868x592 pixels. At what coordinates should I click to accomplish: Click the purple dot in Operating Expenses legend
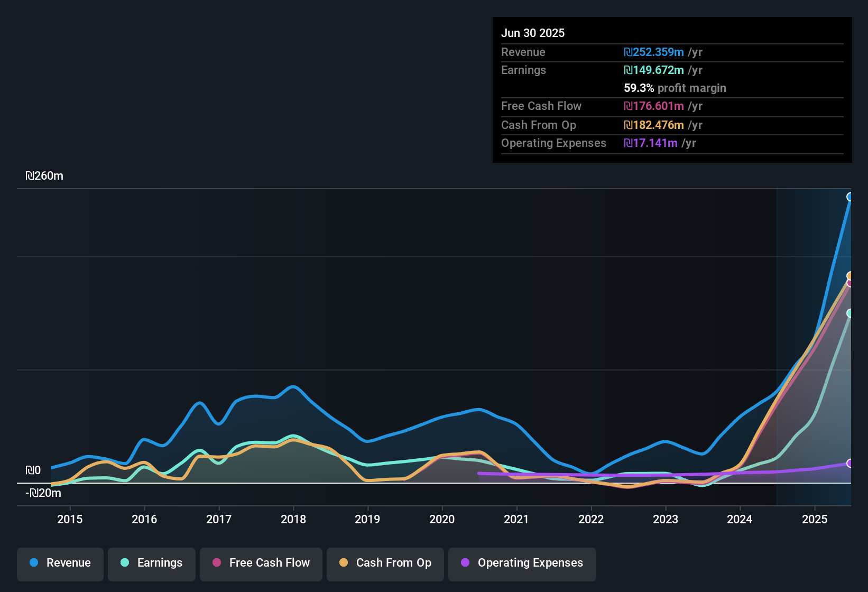point(465,562)
